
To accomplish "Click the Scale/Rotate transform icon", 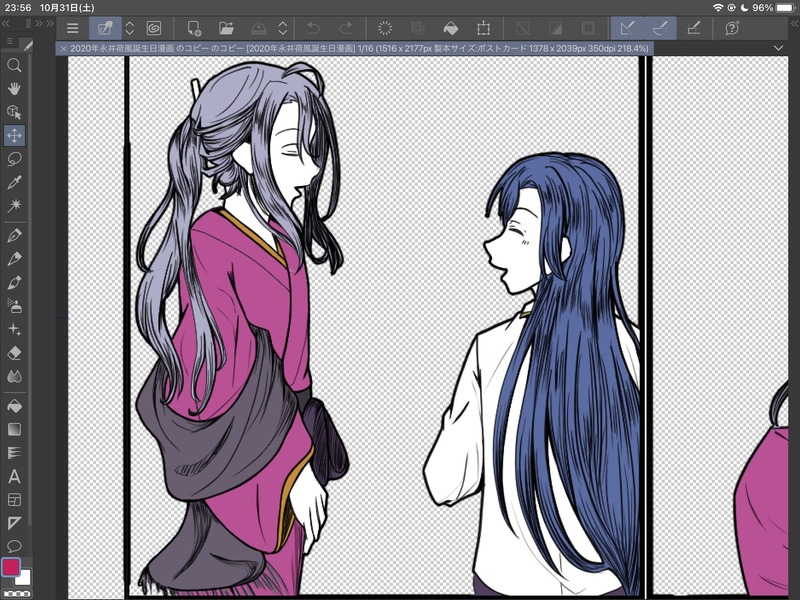I will coord(483,28).
